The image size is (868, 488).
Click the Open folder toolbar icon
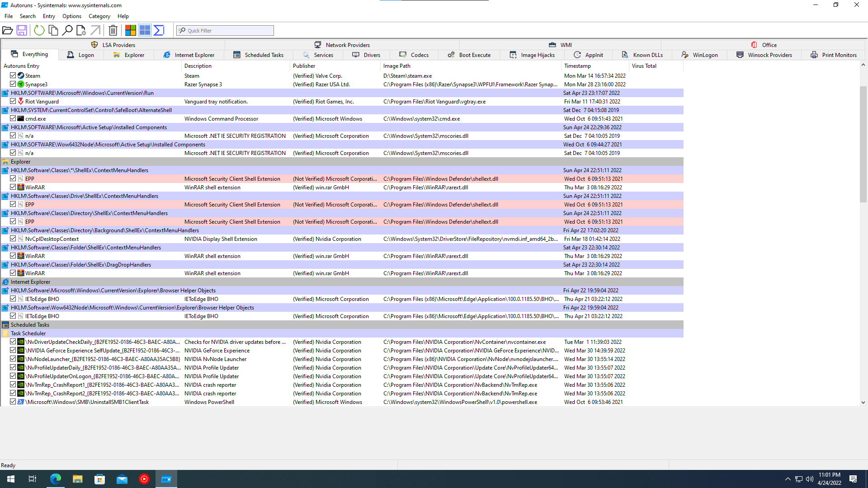(8, 30)
